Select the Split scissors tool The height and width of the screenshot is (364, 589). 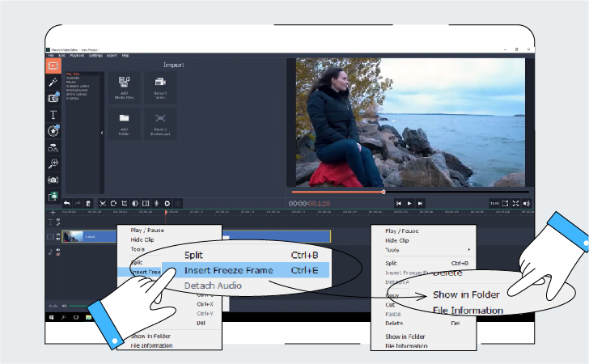tap(102, 204)
